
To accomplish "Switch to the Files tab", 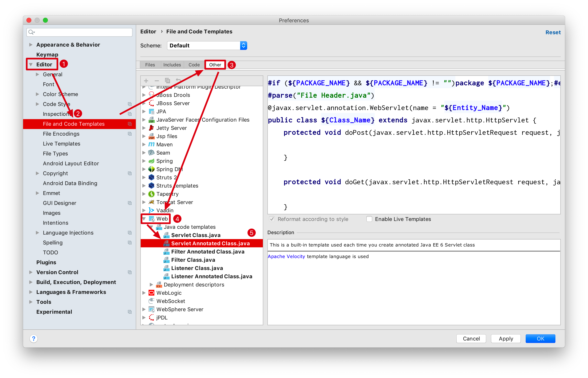I will coord(150,65).
